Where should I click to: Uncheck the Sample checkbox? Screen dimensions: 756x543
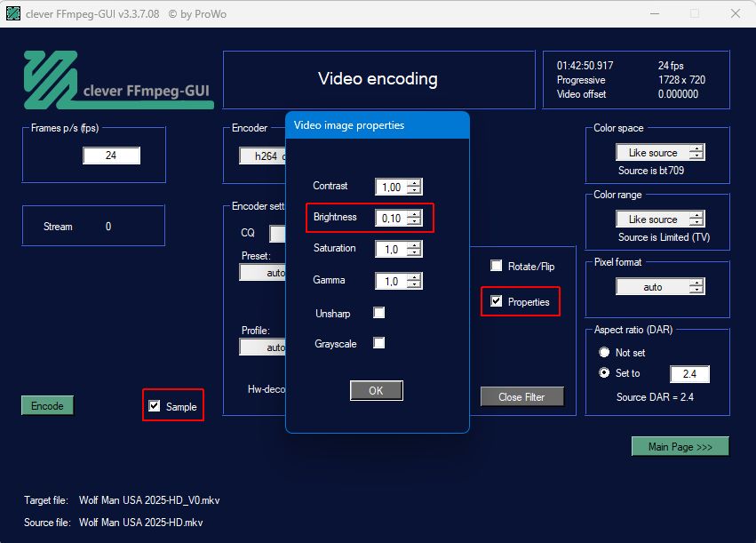pyautogui.click(x=155, y=406)
